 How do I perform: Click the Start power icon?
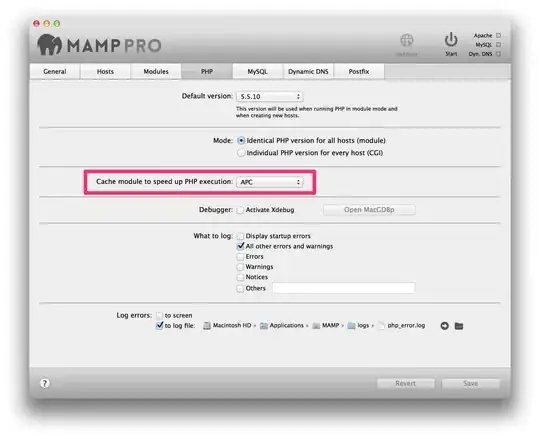(x=450, y=40)
